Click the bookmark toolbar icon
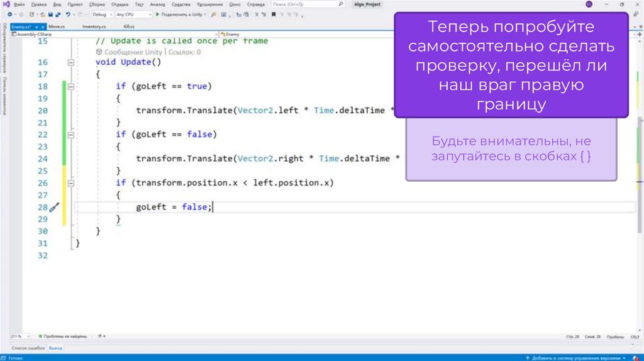Image resolution: width=644 pixels, height=361 pixels. click(x=274, y=14)
